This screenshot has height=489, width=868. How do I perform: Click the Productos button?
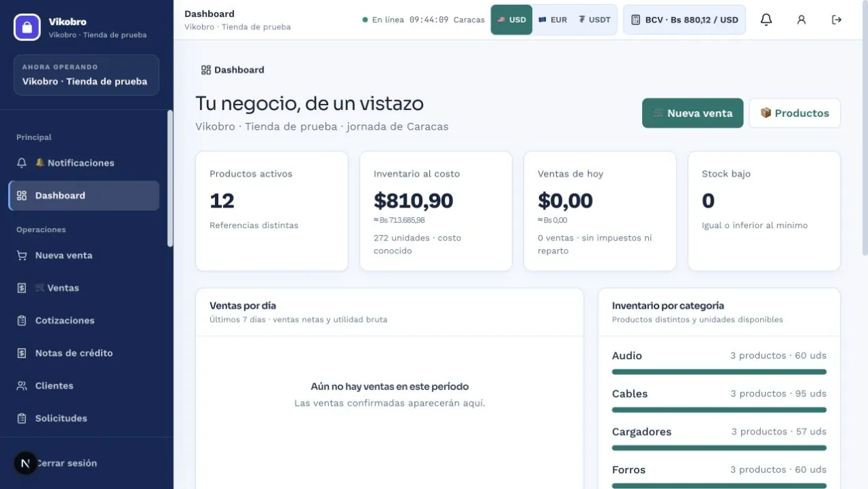click(795, 113)
